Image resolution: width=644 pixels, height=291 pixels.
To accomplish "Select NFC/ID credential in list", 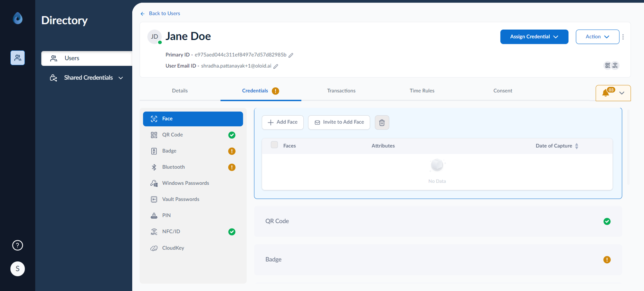I will coord(193,232).
